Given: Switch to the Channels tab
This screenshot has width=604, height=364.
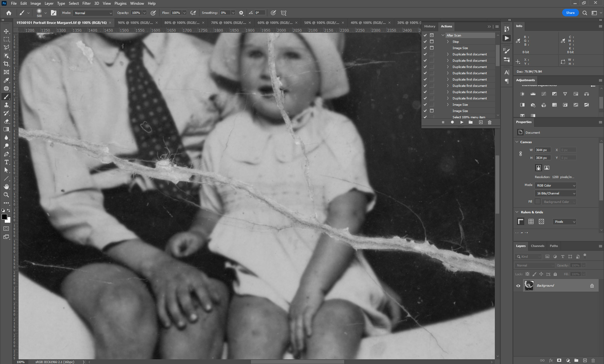Looking at the screenshot, I should tap(537, 246).
